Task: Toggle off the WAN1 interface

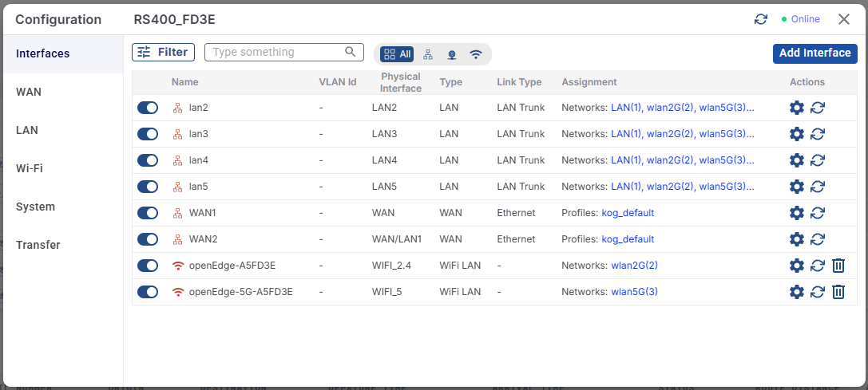Action: click(148, 213)
